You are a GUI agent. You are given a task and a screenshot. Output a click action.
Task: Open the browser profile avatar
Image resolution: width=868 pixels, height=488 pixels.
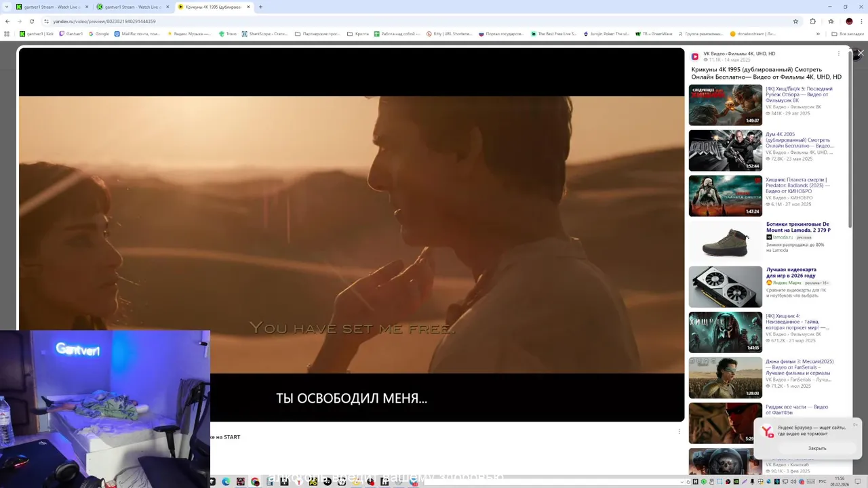(849, 21)
